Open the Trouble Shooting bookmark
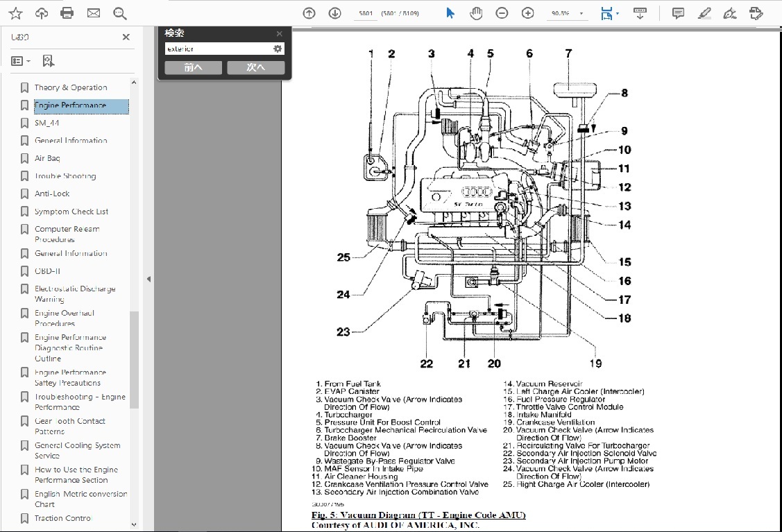The image size is (782, 532). click(x=65, y=176)
